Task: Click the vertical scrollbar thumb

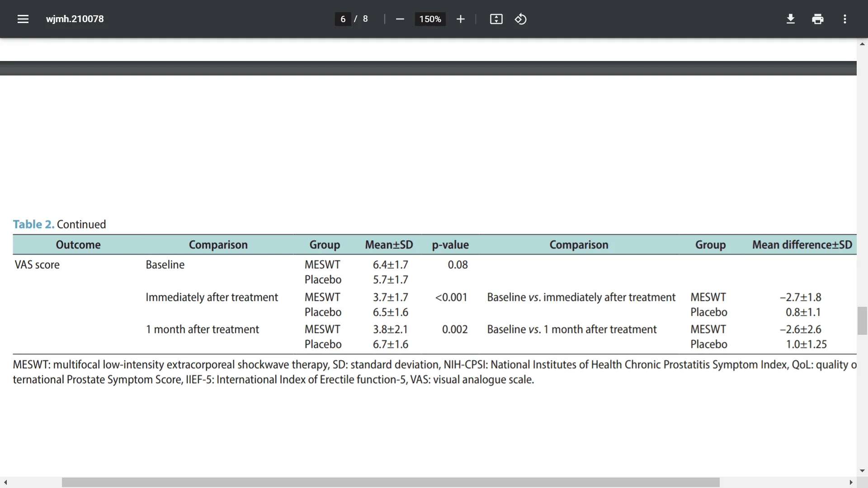Action: pyautogui.click(x=862, y=321)
